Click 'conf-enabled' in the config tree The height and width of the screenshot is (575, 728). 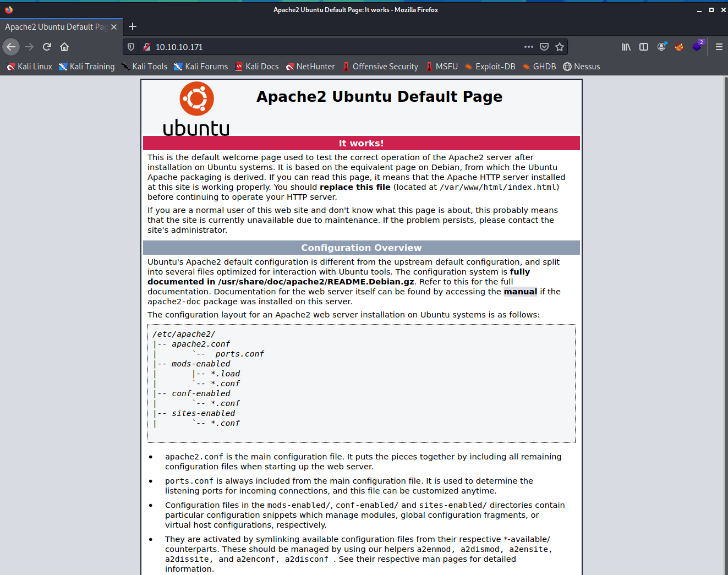click(201, 393)
